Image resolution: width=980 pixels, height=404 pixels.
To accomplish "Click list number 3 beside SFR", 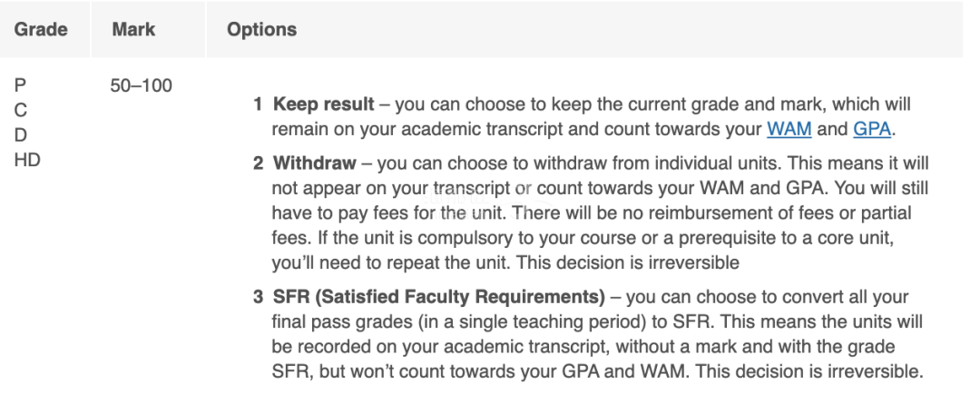I will coord(258,297).
